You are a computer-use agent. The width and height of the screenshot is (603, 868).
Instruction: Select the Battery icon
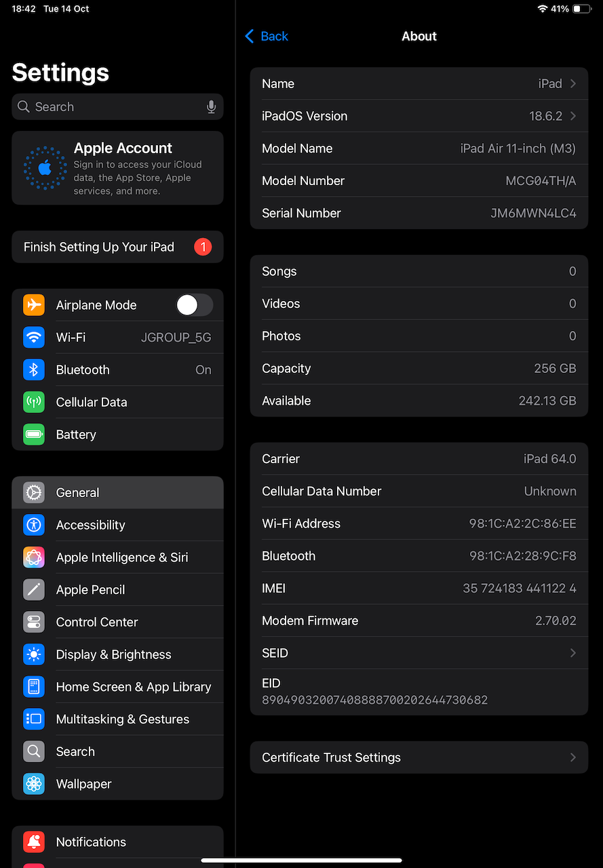click(x=34, y=435)
